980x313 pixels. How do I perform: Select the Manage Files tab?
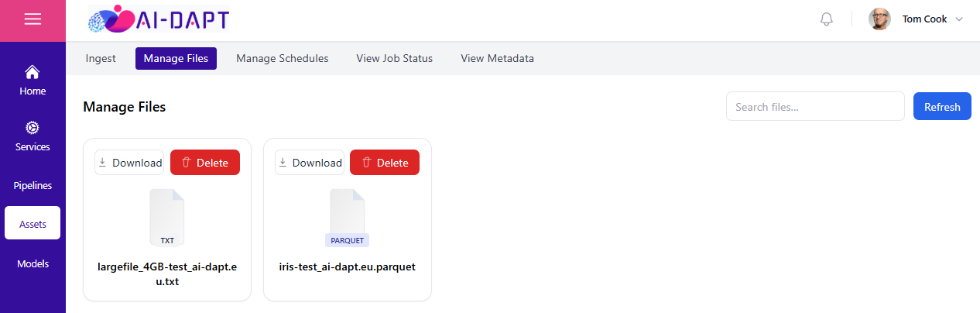click(176, 58)
